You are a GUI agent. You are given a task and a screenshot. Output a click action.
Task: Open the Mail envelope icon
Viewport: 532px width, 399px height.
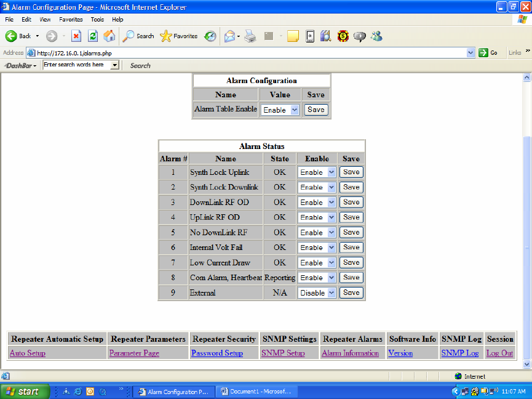pos(229,36)
